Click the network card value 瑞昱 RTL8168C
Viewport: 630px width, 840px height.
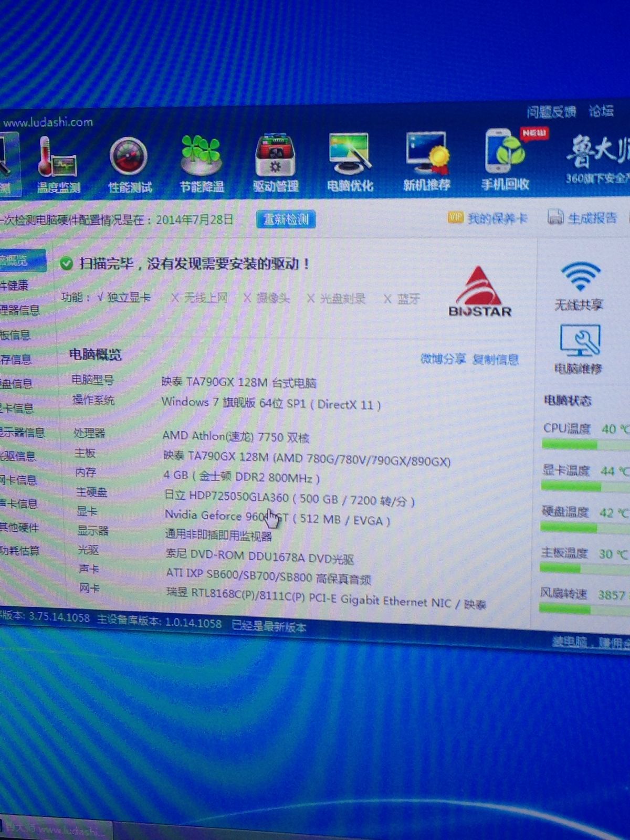pos(326,598)
